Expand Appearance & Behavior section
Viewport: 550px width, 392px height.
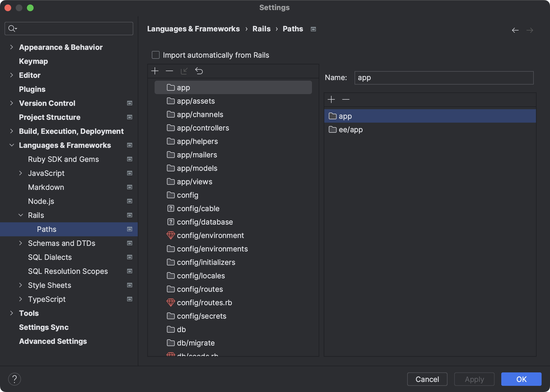coord(11,47)
